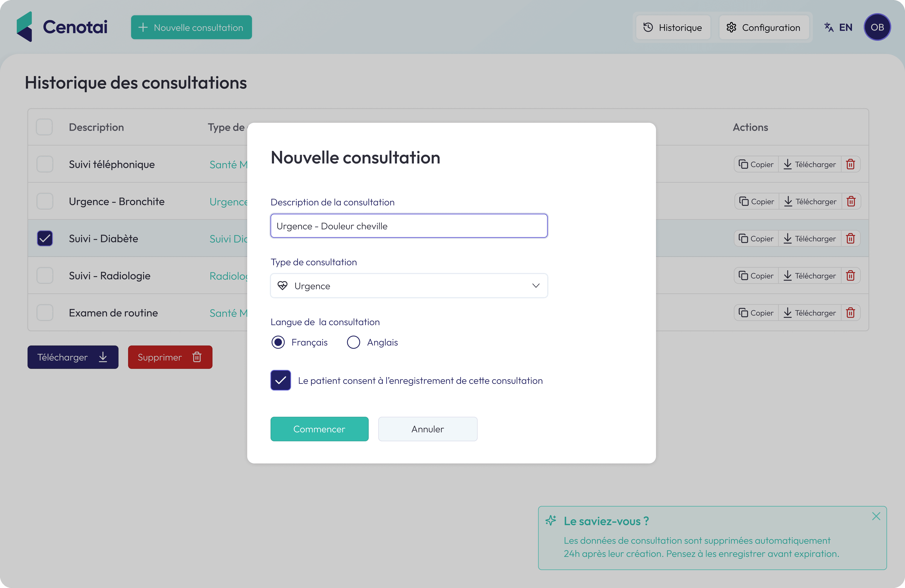The width and height of the screenshot is (905, 588).
Task: Delete the Suivi téléphonique row via trash icon
Action: [851, 164]
